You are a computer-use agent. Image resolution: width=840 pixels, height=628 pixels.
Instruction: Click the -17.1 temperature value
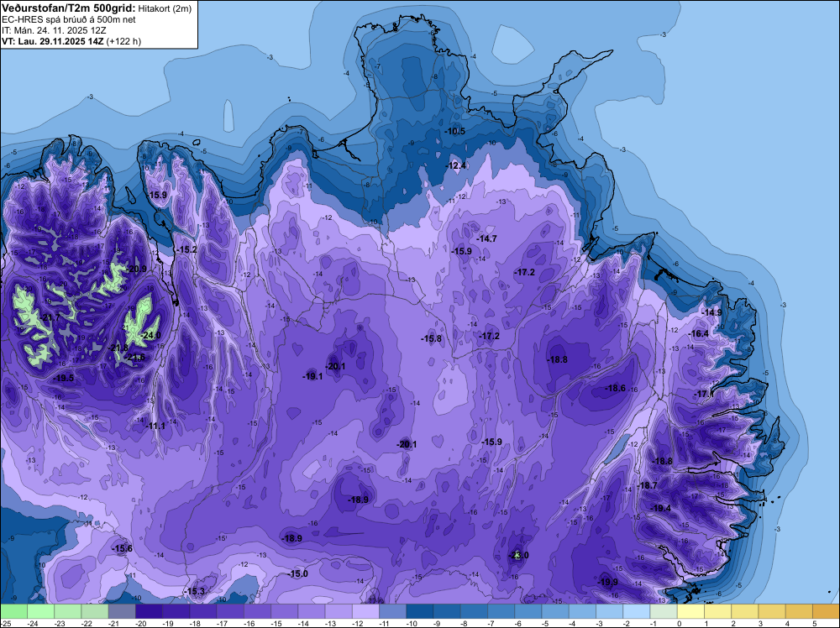pos(703,394)
